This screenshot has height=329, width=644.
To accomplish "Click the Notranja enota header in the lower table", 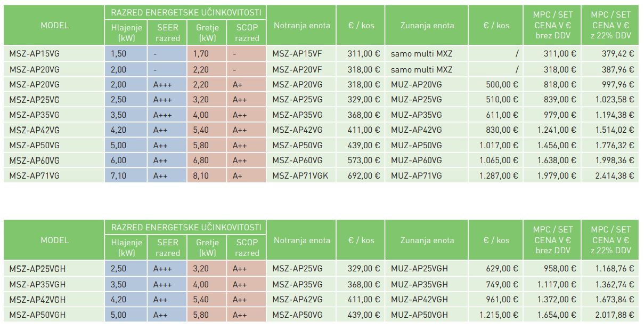I will pyautogui.click(x=301, y=240).
